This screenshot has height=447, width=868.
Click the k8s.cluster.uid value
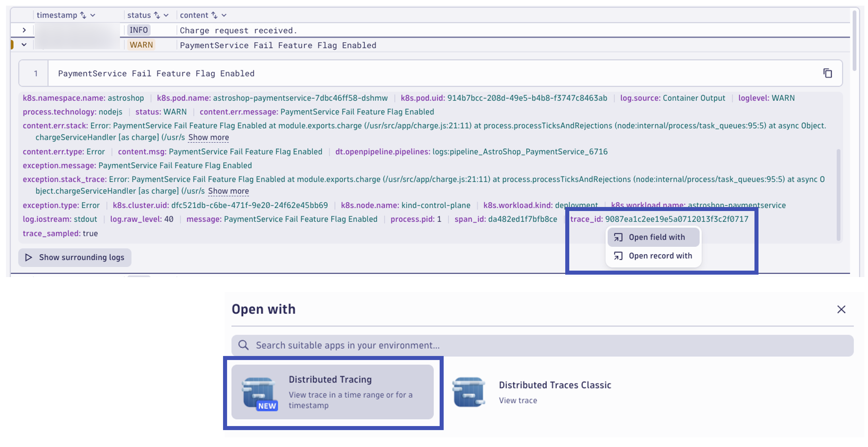[x=250, y=205]
